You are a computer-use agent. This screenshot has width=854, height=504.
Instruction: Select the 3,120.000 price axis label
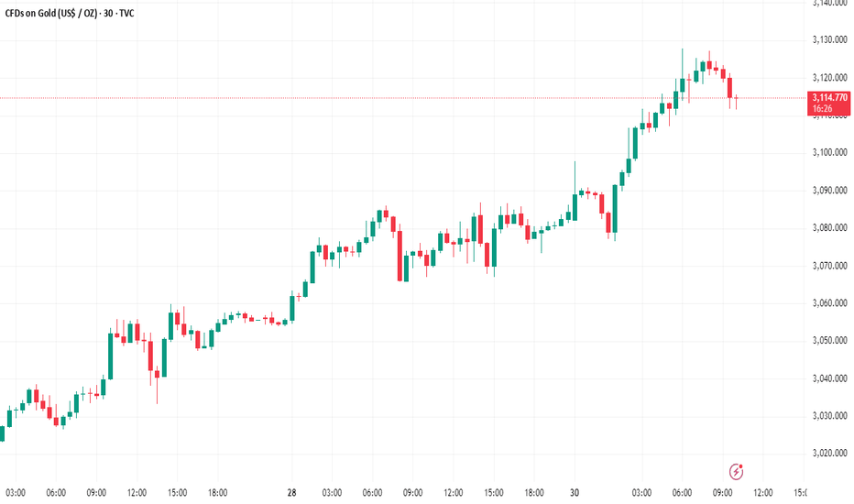click(x=829, y=78)
